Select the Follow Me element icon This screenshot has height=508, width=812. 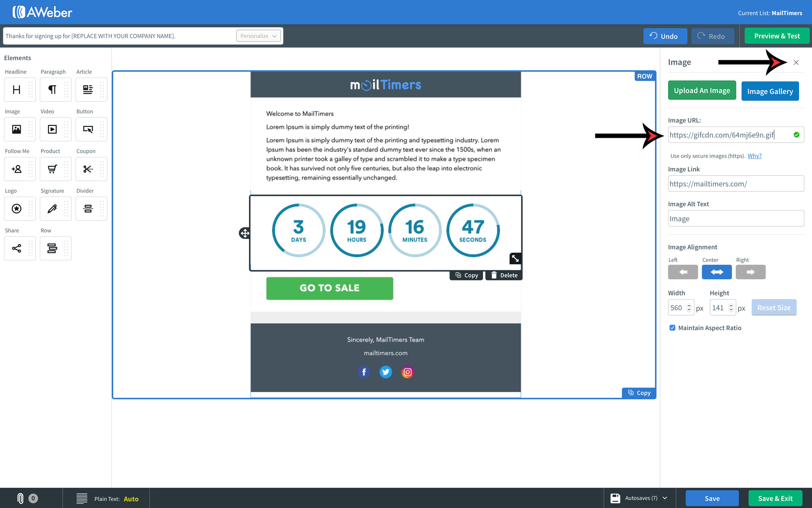coord(17,169)
